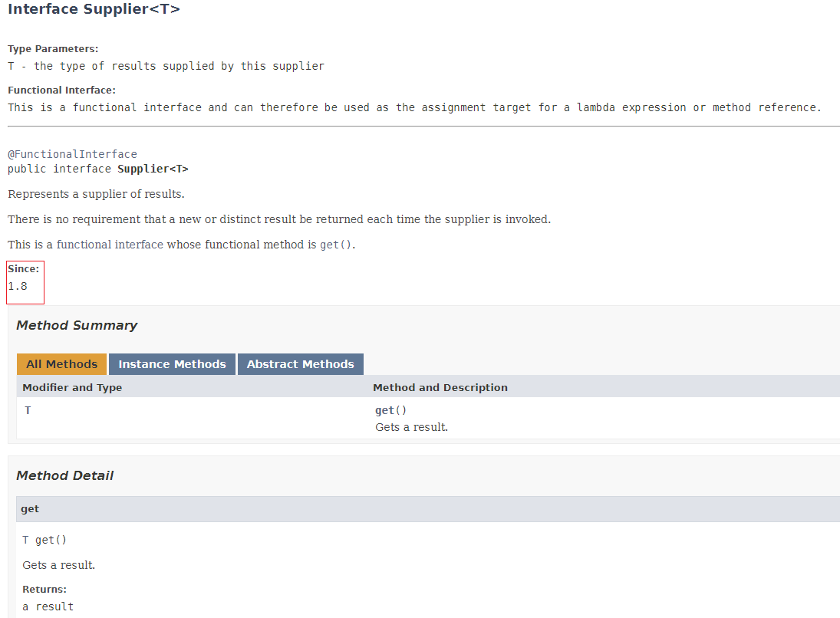
Task: Click the Since: label
Action: tap(24, 269)
